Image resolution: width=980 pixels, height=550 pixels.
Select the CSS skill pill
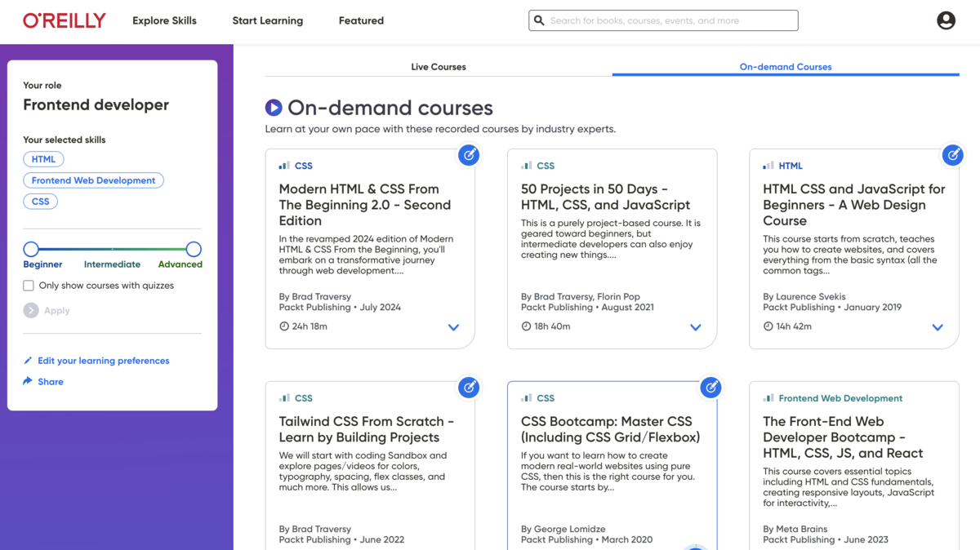[41, 202]
